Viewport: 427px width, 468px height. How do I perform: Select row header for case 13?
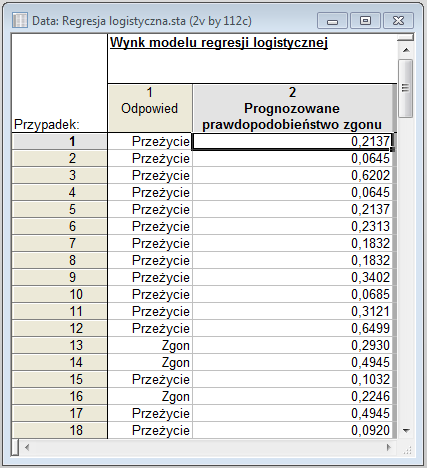59,345
